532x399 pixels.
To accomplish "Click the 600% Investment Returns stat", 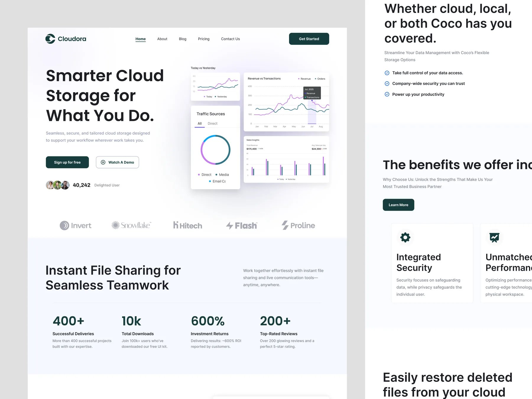I will 216,332.
